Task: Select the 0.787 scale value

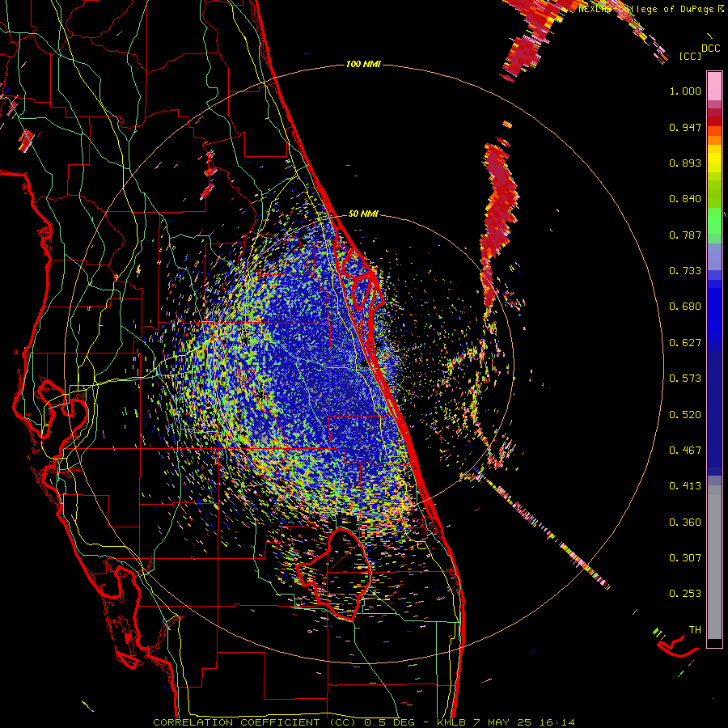Action: (685, 235)
